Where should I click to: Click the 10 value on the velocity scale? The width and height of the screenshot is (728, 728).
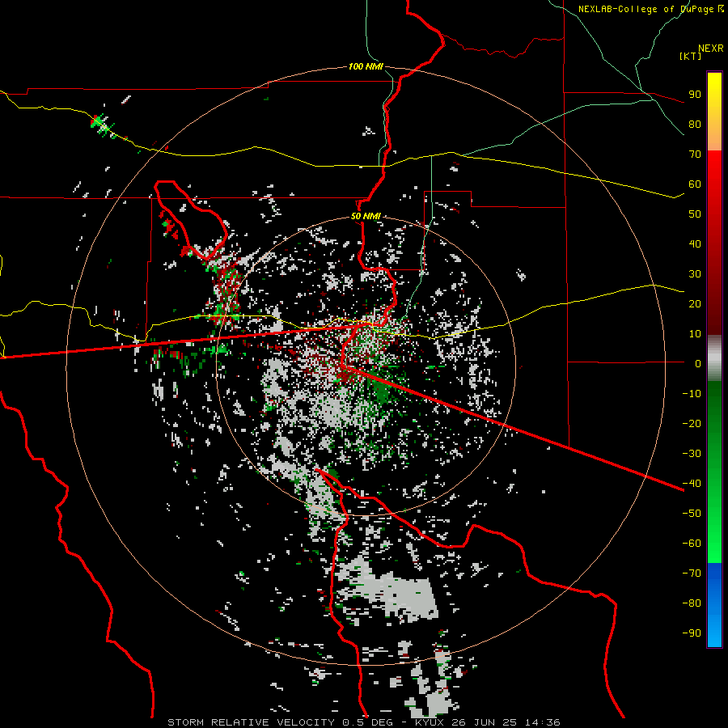tap(695, 334)
